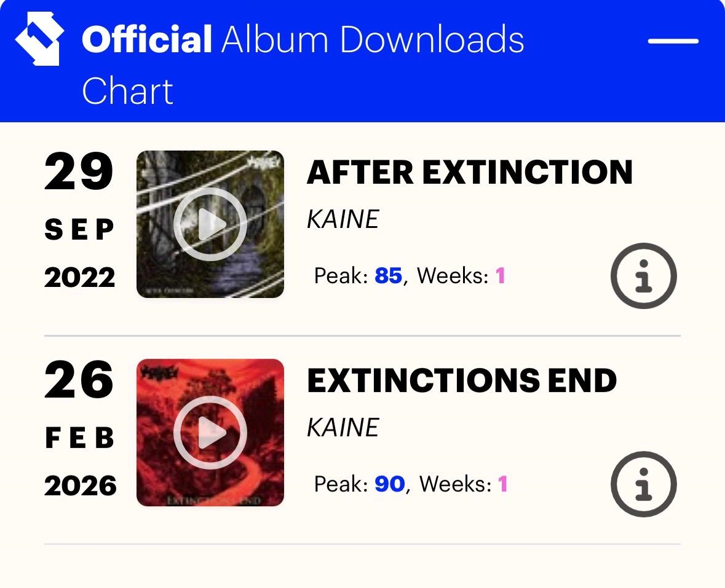This screenshot has height=588, width=725.
Task: Open info for Extinctions End
Action: pyautogui.click(x=643, y=485)
